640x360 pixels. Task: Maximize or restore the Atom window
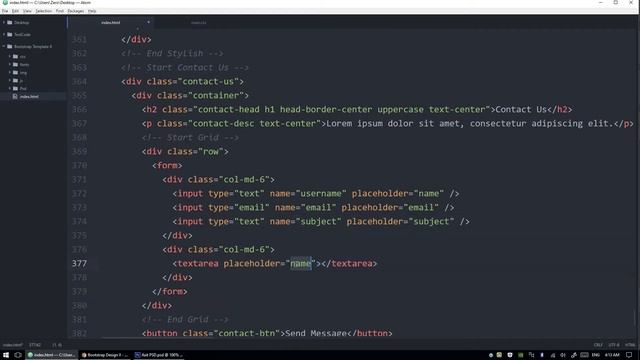pos(616,2)
